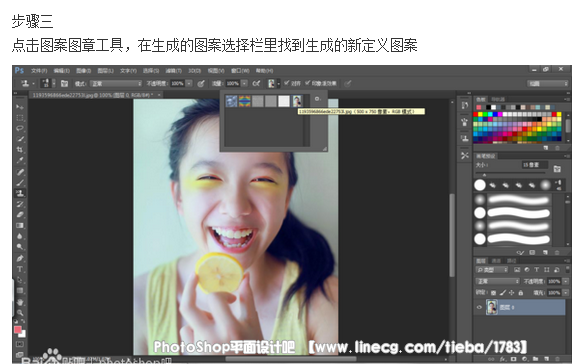Open the 图像(I) menu

coord(84,70)
